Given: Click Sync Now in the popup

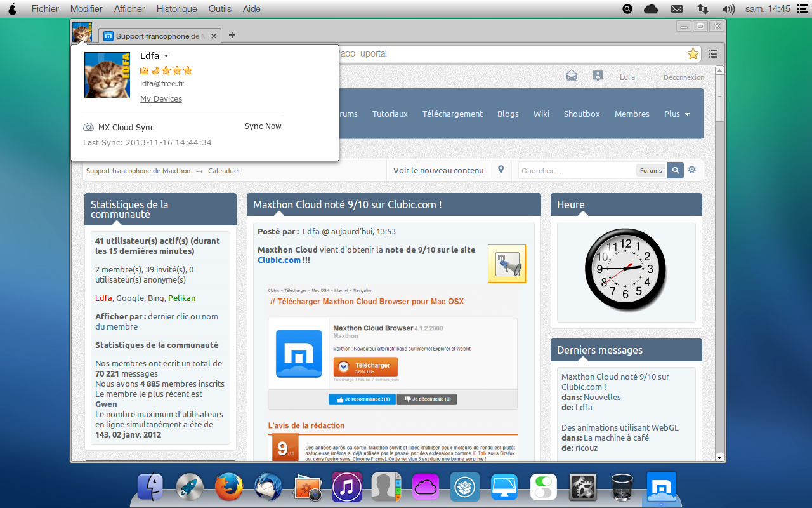Looking at the screenshot, I should point(263,126).
